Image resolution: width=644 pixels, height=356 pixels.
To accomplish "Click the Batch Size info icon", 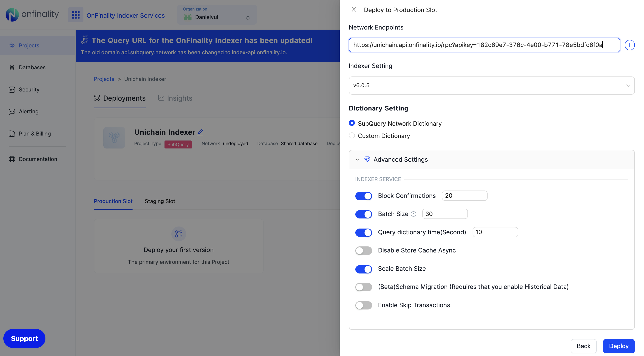I will tap(414, 214).
